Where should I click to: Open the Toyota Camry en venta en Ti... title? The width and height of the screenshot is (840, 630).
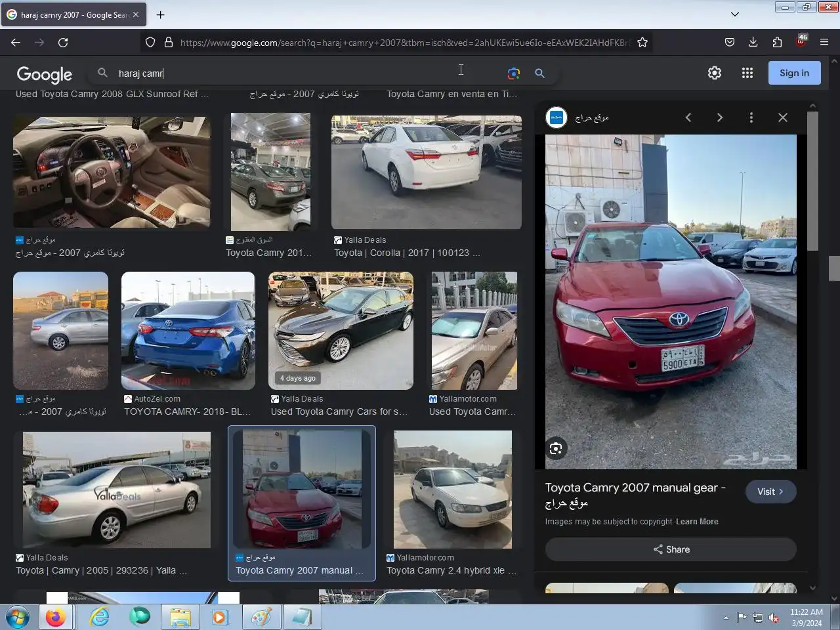(x=451, y=94)
